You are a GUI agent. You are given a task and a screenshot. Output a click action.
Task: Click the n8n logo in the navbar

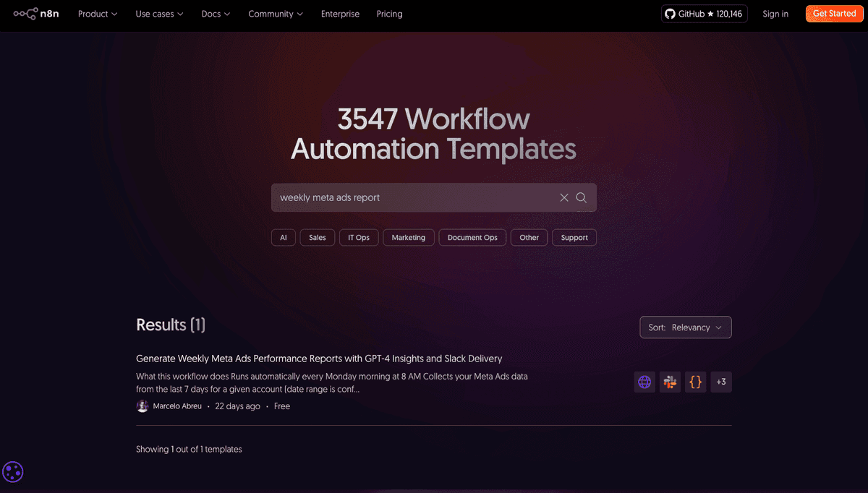35,13
